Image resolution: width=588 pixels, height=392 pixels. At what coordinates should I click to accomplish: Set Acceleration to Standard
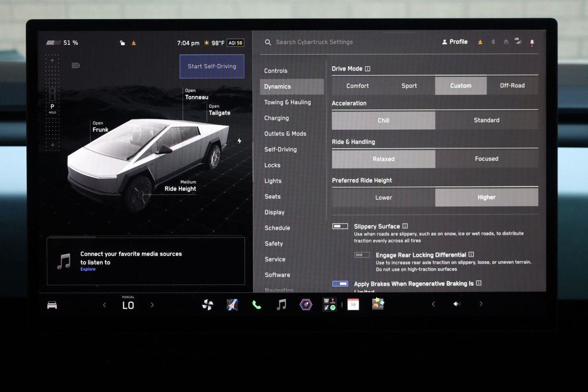(x=486, y=120)
